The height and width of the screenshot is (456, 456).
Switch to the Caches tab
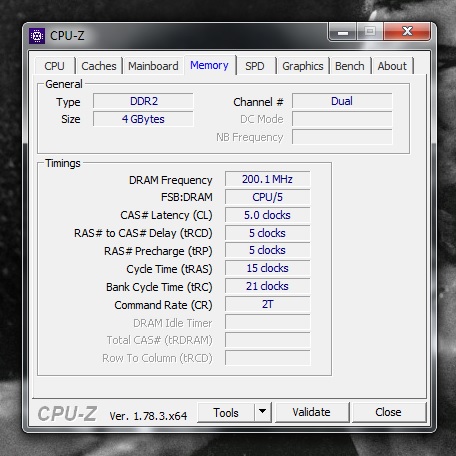tap(99, 66)
